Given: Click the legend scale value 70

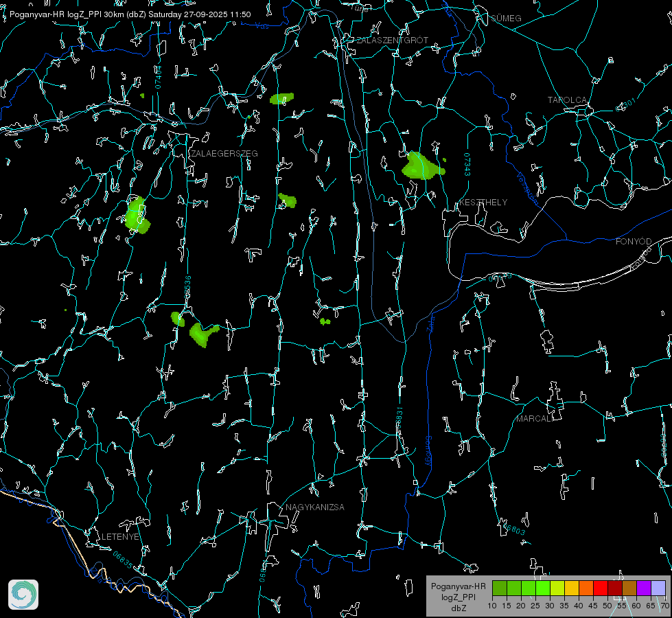Looking at the screenshot, I should (x=665, y=606).
